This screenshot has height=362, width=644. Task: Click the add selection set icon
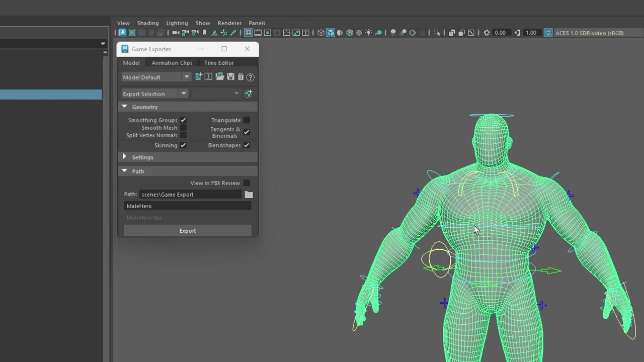[248, 94]
